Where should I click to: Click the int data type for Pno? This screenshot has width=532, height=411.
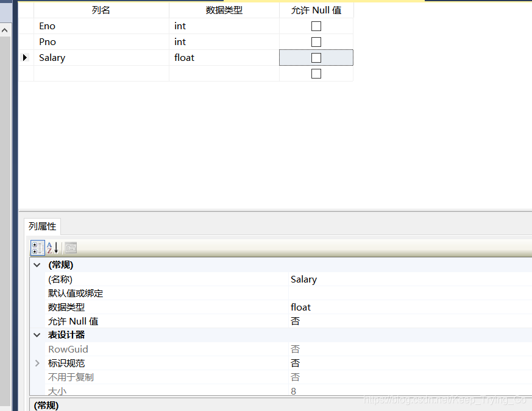pyautogui.click(x=224, y=42)
